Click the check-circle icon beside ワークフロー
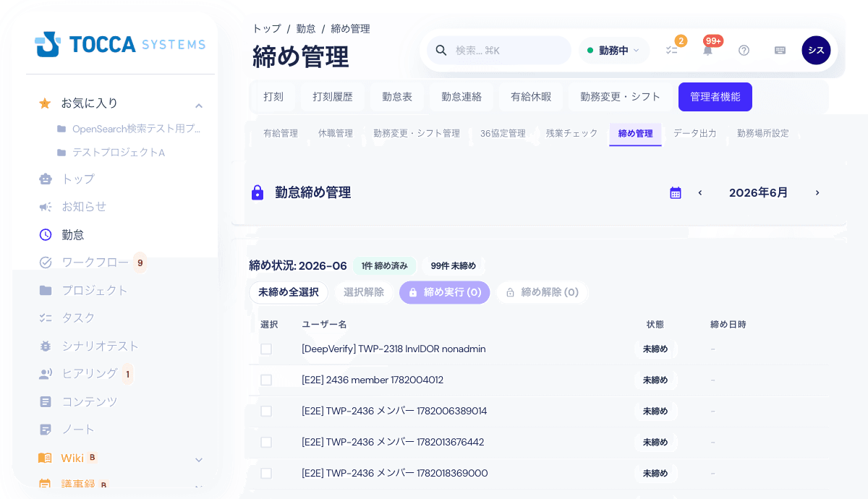This screenshot has height=499, width=868. (46, 262)
